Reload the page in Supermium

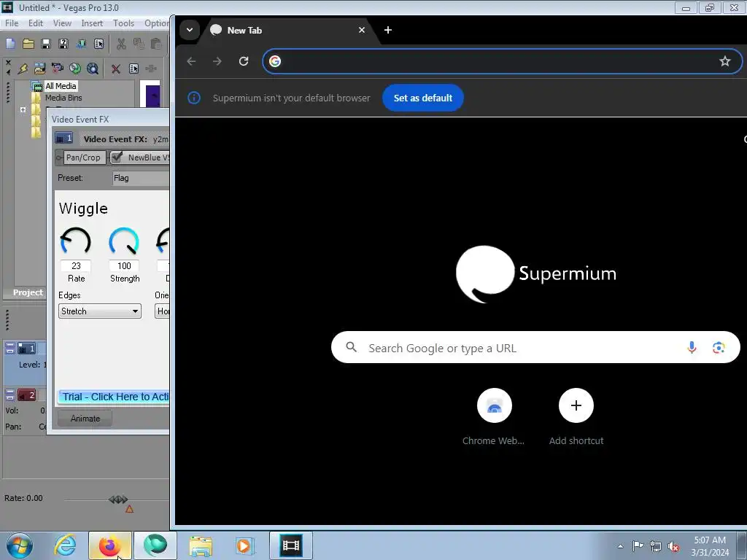(244, 61)
